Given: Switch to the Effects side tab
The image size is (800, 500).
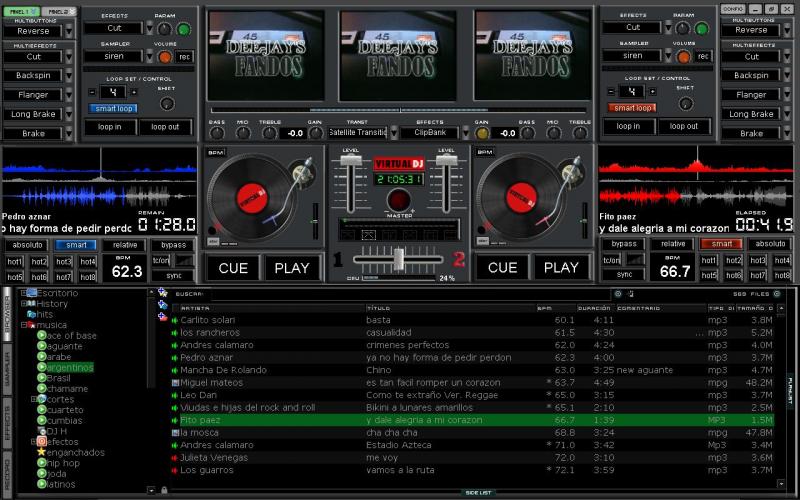Looking at the screenshot, I should [x=7, y=422].
